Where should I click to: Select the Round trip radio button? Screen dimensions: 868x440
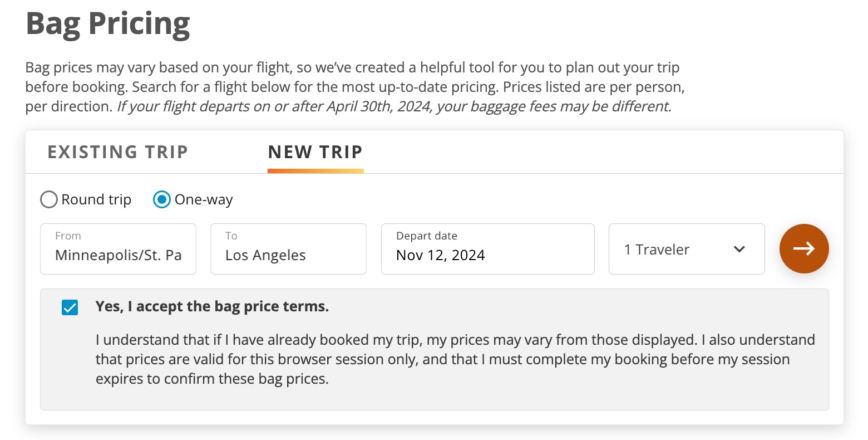click(49, 199)
